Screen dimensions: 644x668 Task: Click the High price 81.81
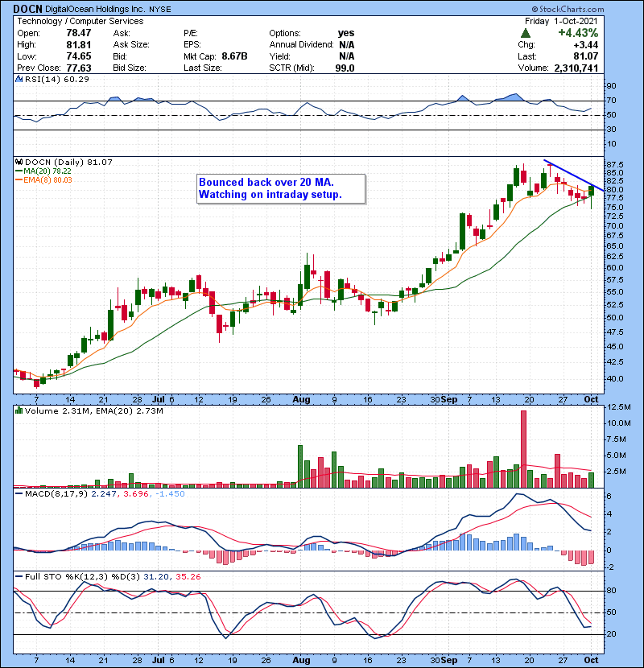tap(78, 44)
